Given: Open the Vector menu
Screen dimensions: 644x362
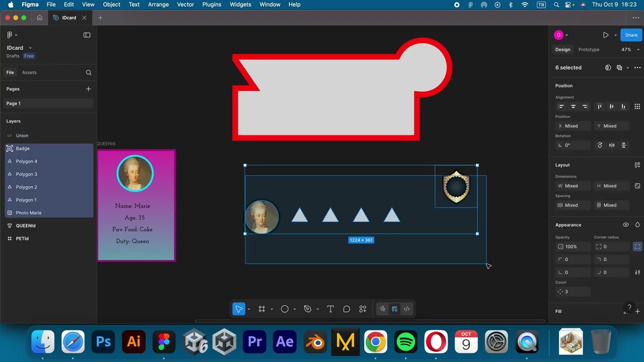Looking at the screenshot, I should pos(186,5).
